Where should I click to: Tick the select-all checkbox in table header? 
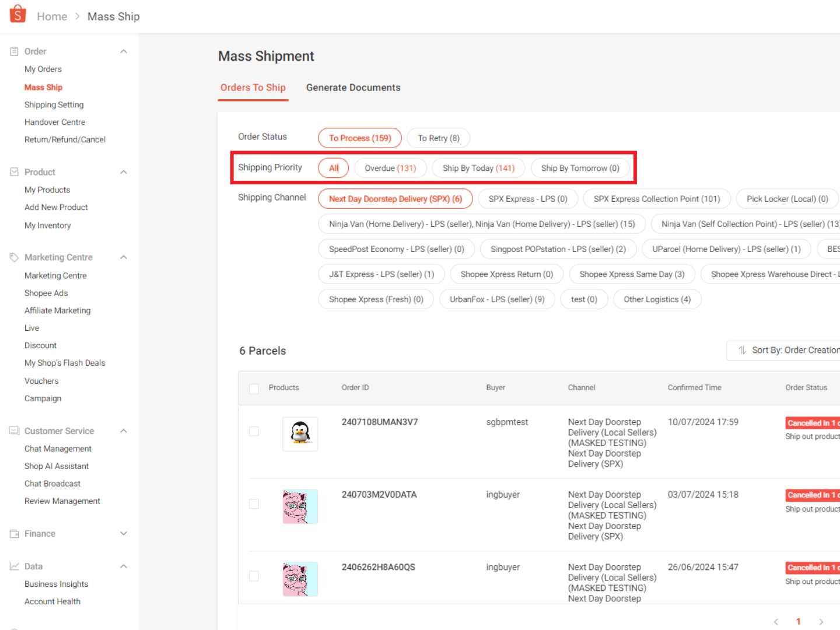pyautogui.click(x=254, y=388)
